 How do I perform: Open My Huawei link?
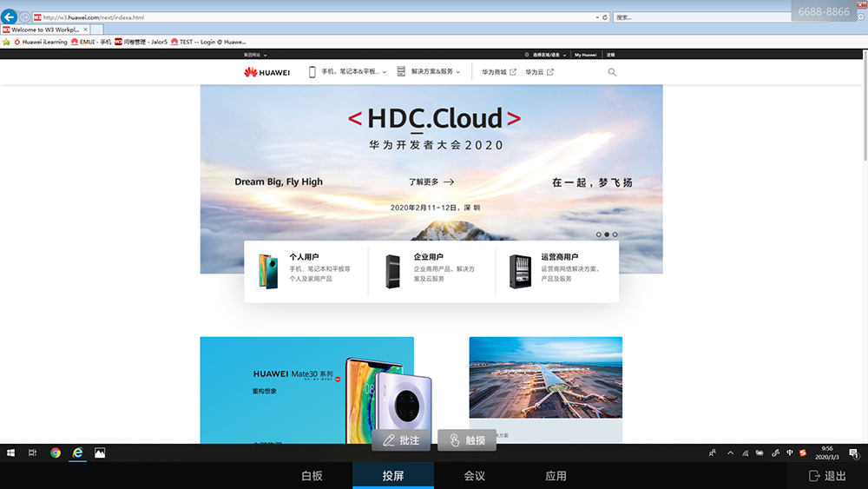(x=585, y=55)
